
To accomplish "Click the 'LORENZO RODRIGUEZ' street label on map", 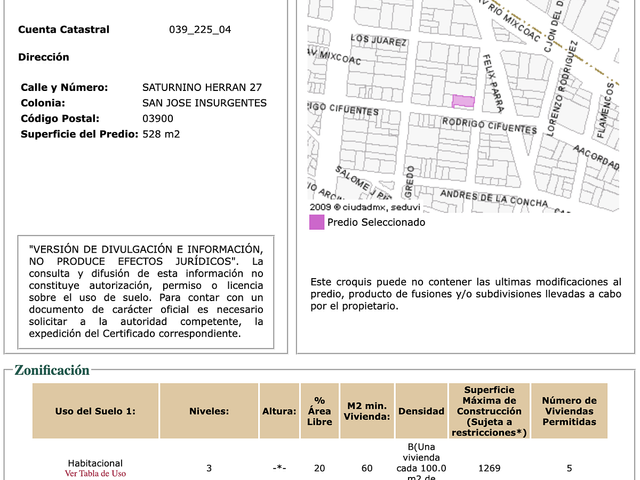I will pyautogui.click(x=562, y=89).
